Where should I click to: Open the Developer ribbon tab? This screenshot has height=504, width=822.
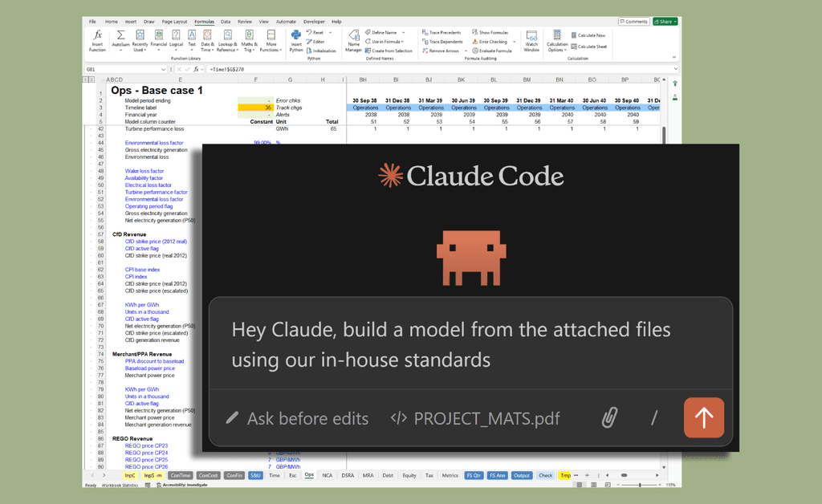[314, 22]
